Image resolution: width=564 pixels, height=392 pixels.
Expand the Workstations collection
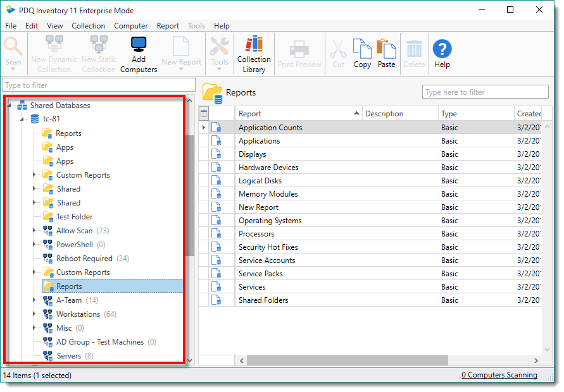tap(35, 314)
